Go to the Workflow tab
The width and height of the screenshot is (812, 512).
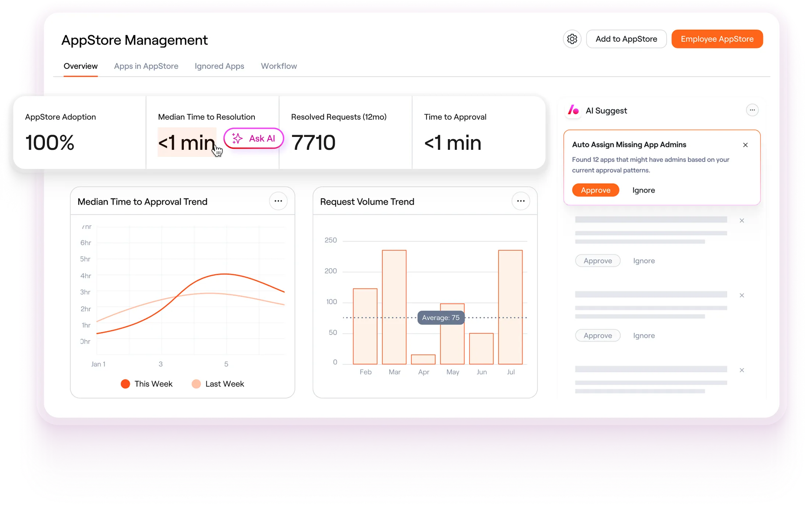279,66
